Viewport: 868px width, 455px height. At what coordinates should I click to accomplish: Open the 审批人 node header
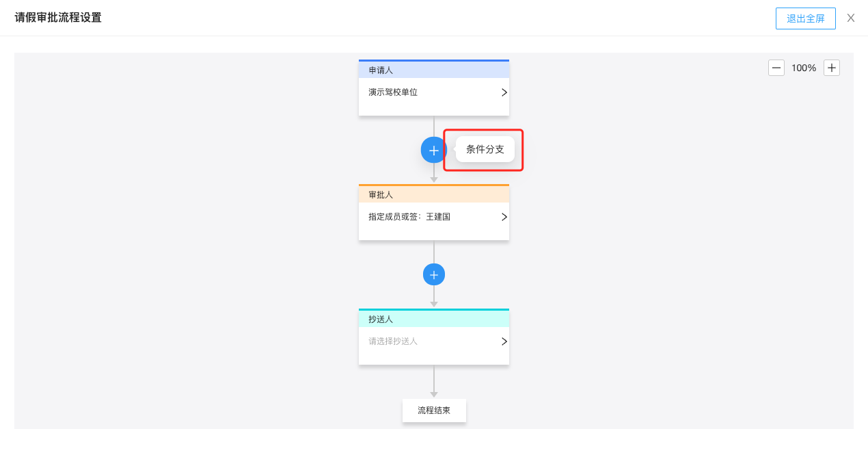pyautogui.click(x=434, y=194)
